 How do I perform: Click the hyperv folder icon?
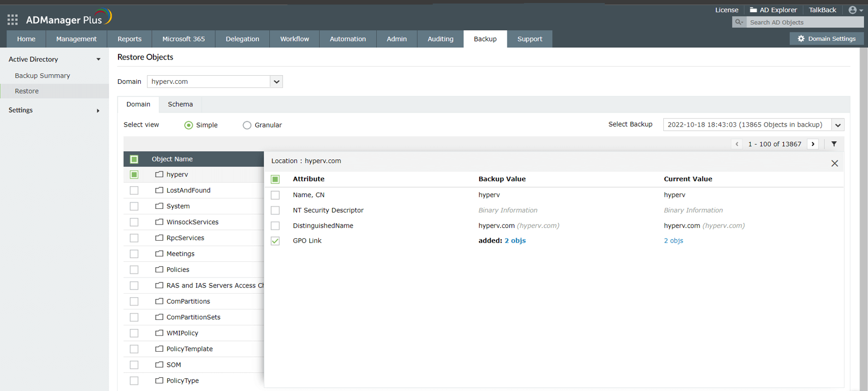159,174
